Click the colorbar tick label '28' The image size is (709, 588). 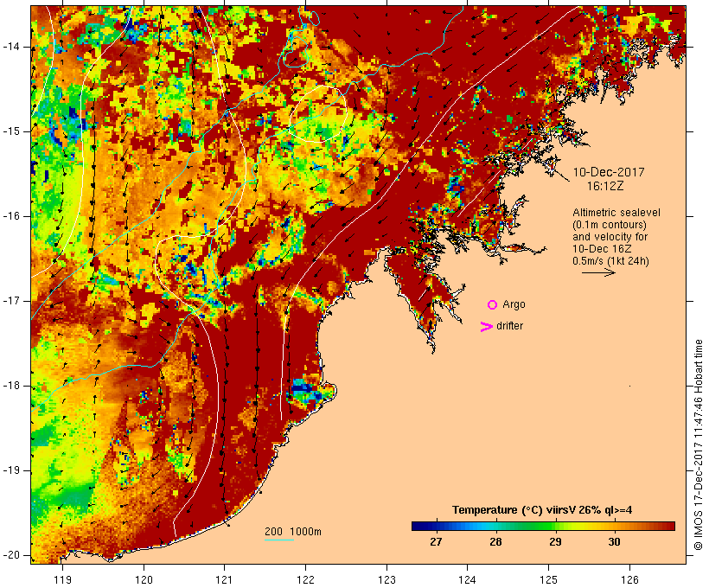495,542
